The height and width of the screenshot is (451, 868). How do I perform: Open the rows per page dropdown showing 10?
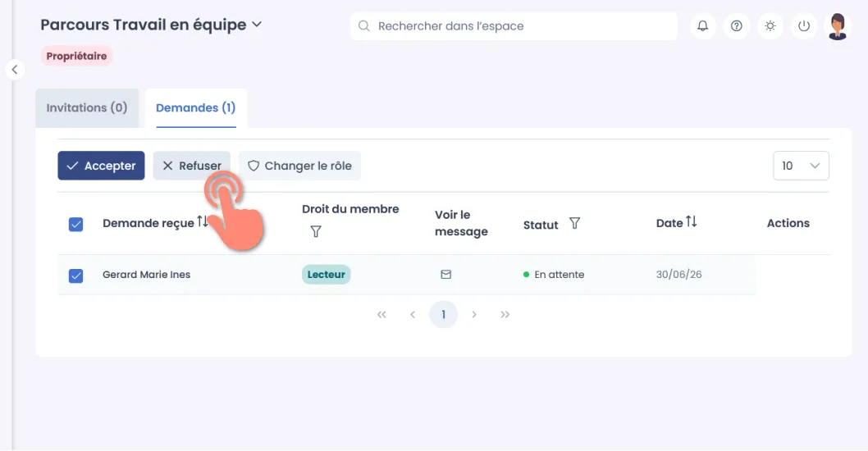(x=801, y=166)
